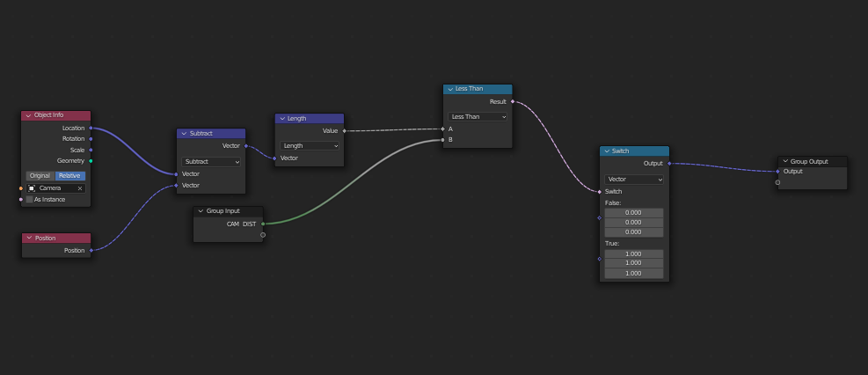Collapse the Position node chevron
Viewport: 868px width, 375px height.
coord(29,239)
